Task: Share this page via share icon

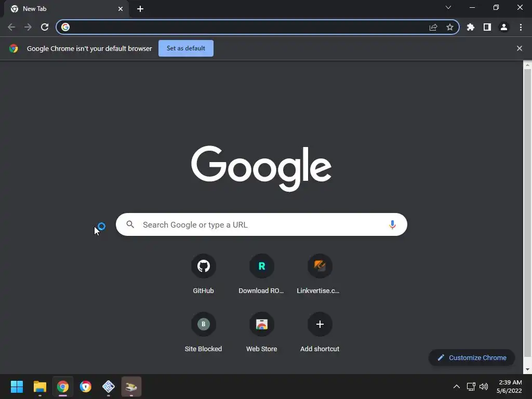Action: click(433, 27)
